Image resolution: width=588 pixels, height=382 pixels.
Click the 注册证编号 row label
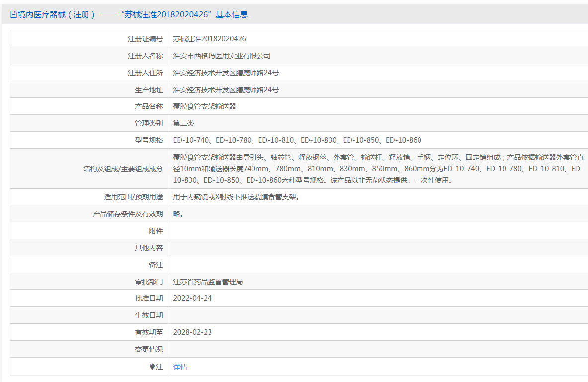click(145, 39)
